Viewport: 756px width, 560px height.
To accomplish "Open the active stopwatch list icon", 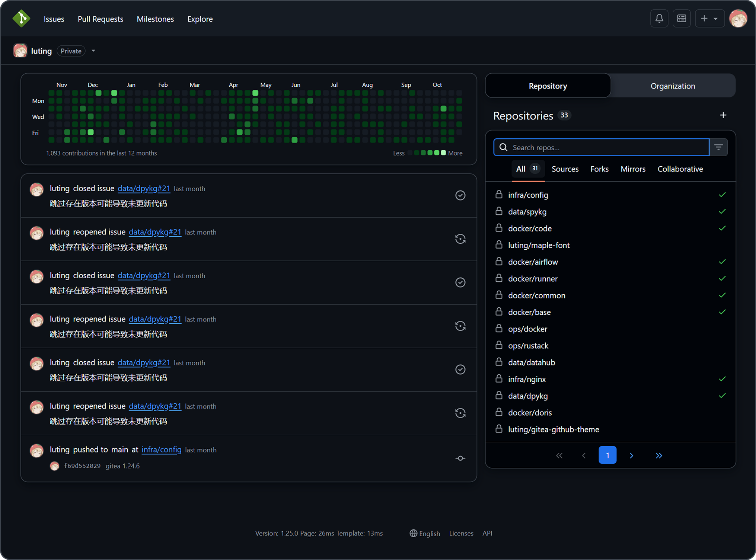I will (681, 19).
